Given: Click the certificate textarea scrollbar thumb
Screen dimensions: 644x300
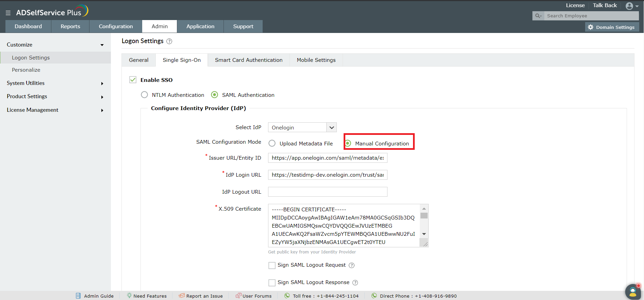Looking at the screenshot, I should (x=424, y=216).
